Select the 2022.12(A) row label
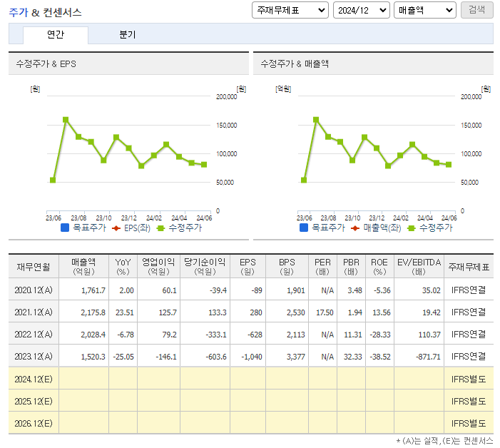The image size is (500, 448). click(x=34, y=334)
